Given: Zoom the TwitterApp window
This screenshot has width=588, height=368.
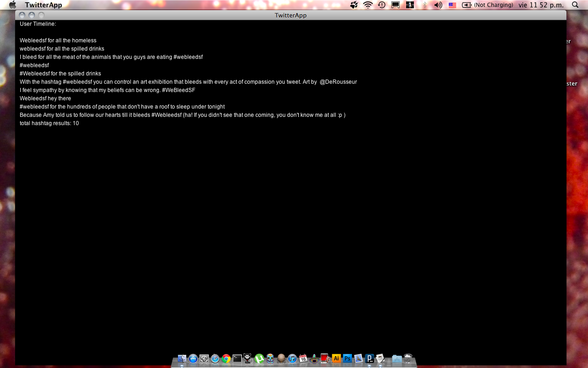Looking at the screenshot, I should (41, 15).
